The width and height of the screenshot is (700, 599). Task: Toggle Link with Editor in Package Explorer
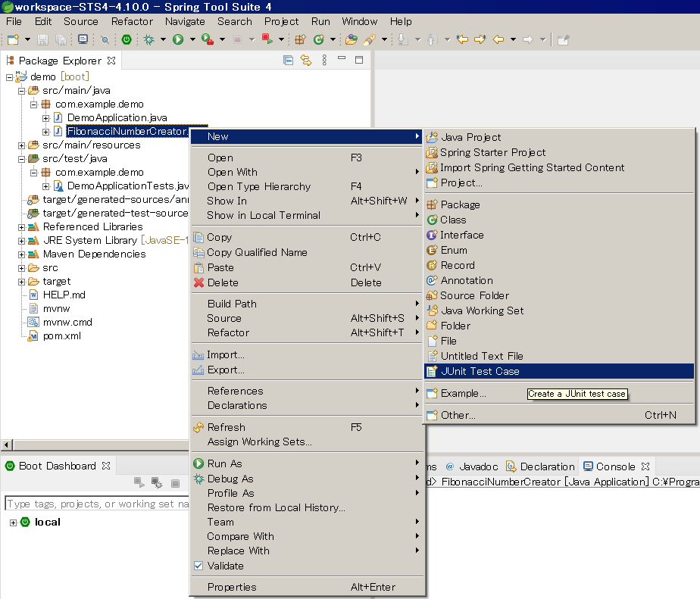pyautogui.click(x=306, y=60)
